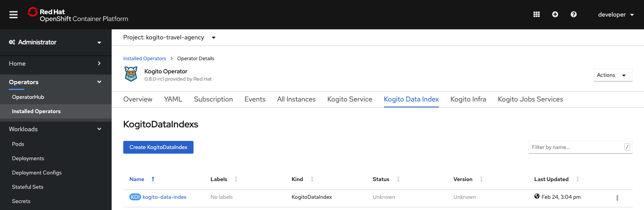This screenshot has height=210, width=644.
Task: Switch to the Subscription tab
Action: point(213,99)
